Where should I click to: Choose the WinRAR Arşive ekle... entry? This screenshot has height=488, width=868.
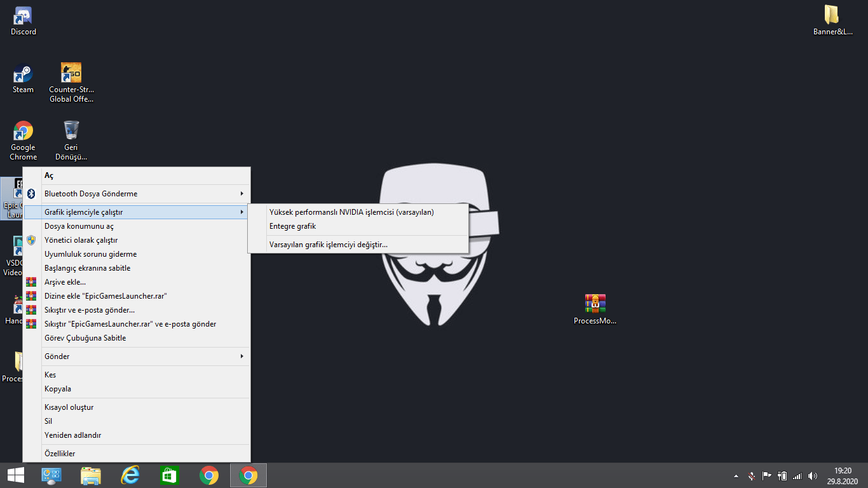pyautogui.click(x=137, y=282)
